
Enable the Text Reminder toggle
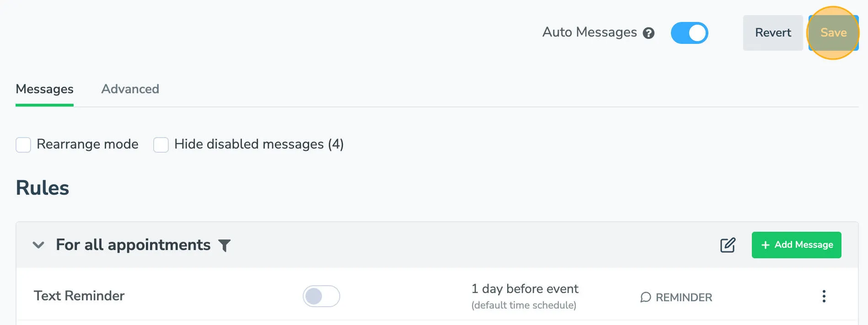click(x=321, y=296)
